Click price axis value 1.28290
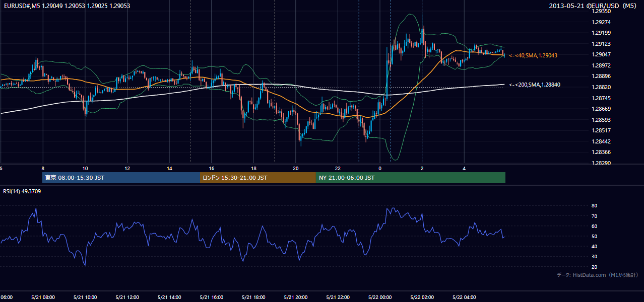Screen dimensions: 644x302 coord(601,163)
